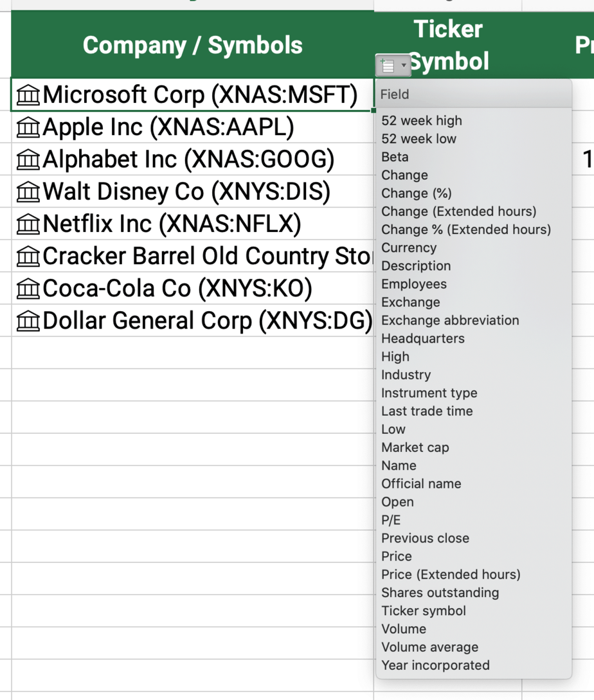
Task: Click the Netflix Inc stock data type icon
Action: tap(28, 224)
